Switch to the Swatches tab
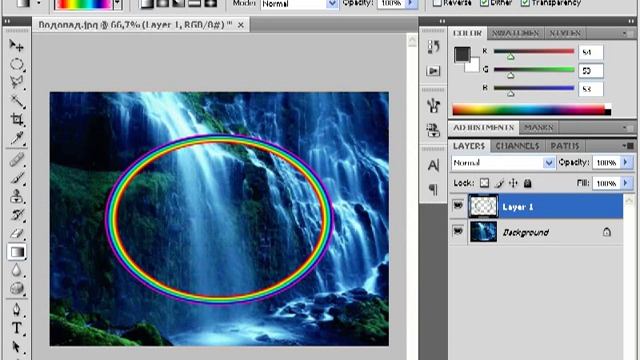This screenshot has width=640, height=360. tap(515, 33)
